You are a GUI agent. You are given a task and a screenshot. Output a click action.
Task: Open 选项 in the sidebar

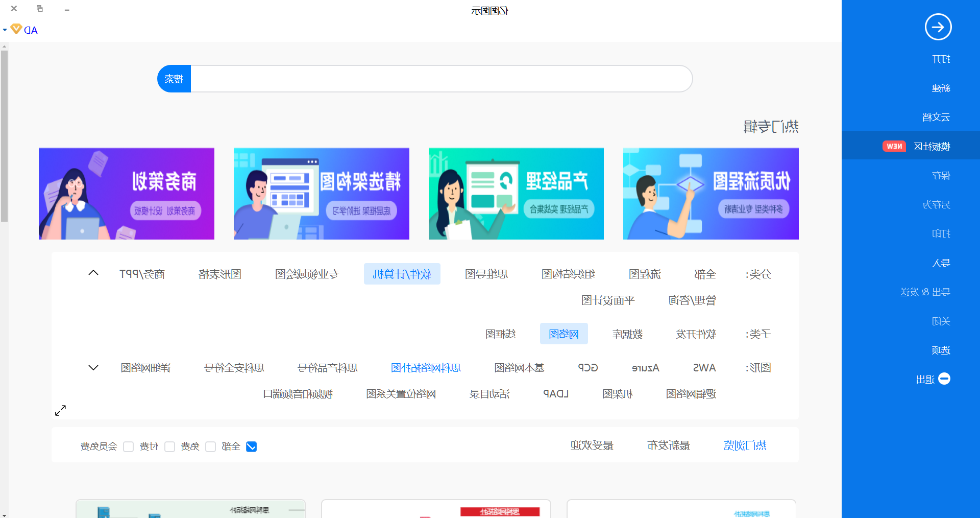pos(941,350)
